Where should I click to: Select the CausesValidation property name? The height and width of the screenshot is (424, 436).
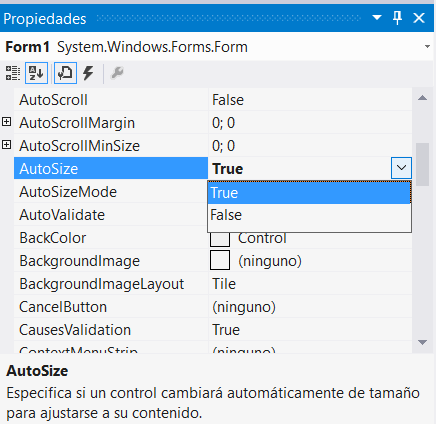point(75,330)
